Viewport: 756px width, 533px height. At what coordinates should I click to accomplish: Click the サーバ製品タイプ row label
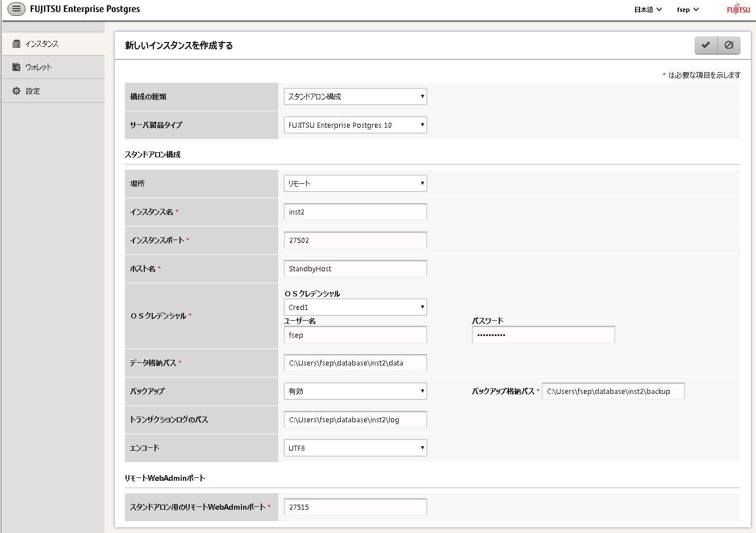tap(156, 125)
